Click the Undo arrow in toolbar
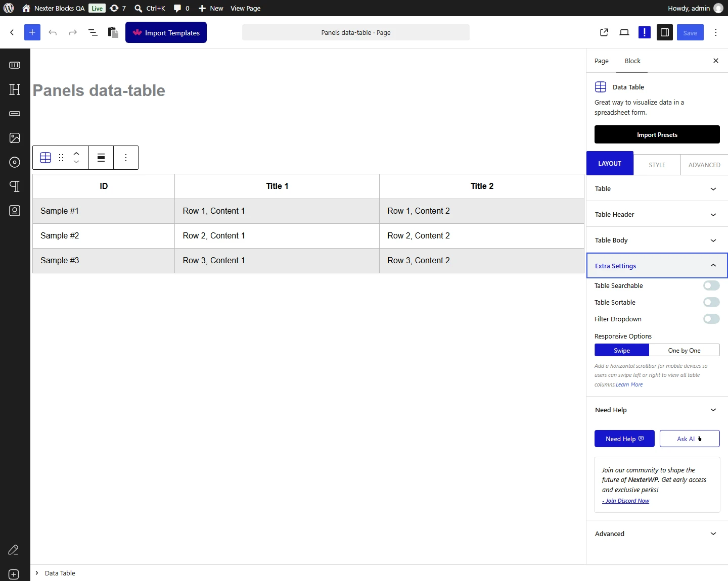728x581 pixels. coord(53,32)
